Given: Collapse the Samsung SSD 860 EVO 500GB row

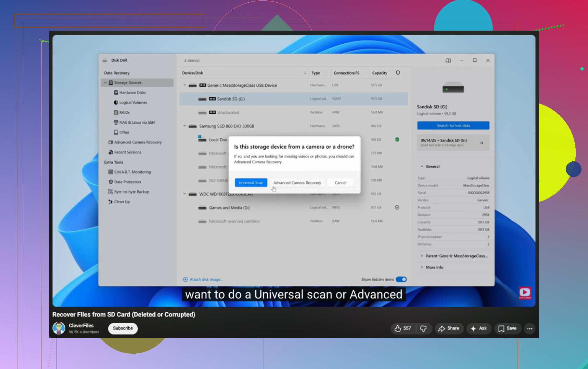Looking at the screenshot, I should [185, 126].
